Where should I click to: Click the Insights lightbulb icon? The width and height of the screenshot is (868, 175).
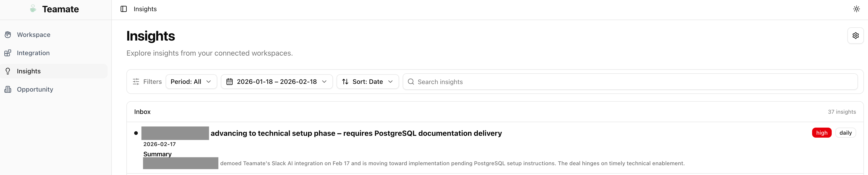click(x=8, y=71)
